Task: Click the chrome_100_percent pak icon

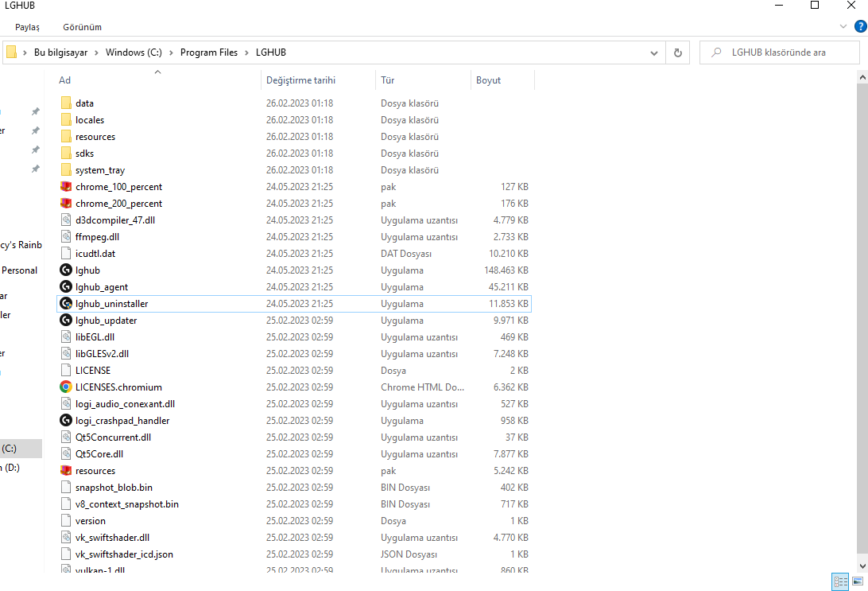Action: tap(66, 187)
